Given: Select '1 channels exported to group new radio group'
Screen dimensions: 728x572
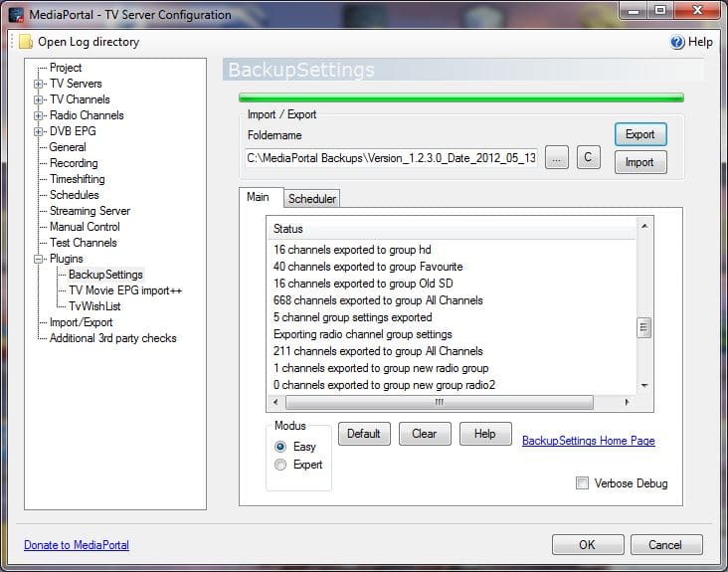Looking at the screenshot, I should point(381,368).
